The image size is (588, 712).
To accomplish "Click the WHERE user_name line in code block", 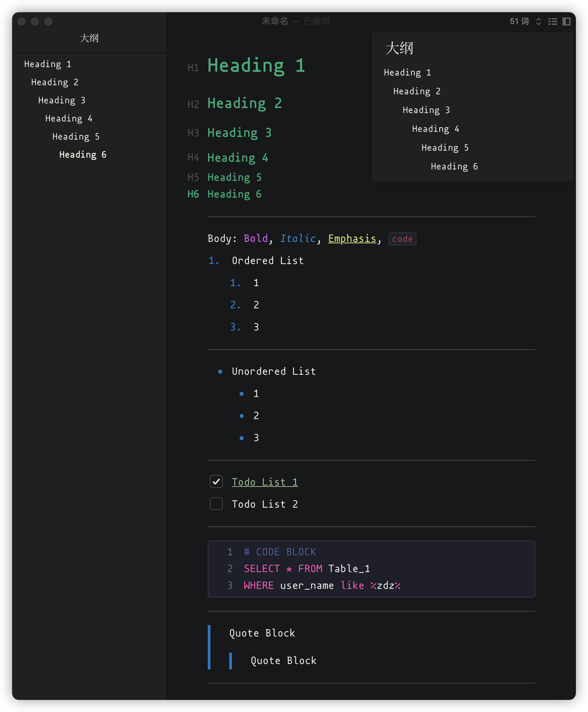I will [x=322, y=586].
